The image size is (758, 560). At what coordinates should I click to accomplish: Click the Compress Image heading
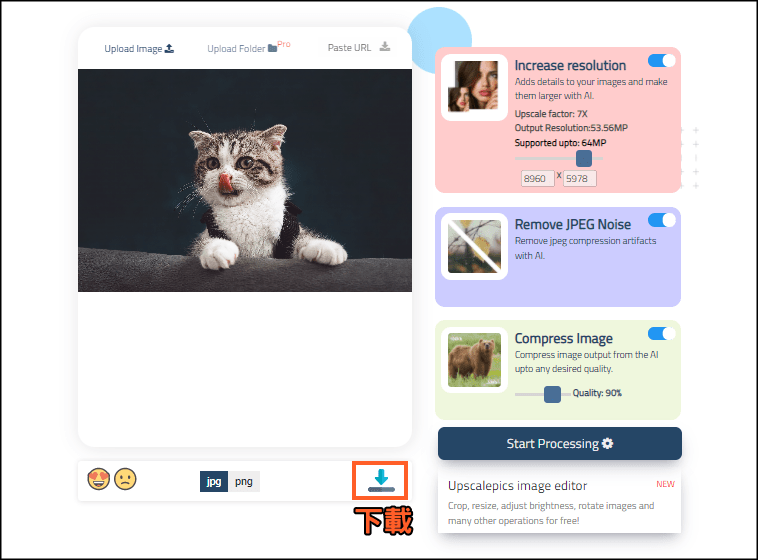tap(563, 339)
